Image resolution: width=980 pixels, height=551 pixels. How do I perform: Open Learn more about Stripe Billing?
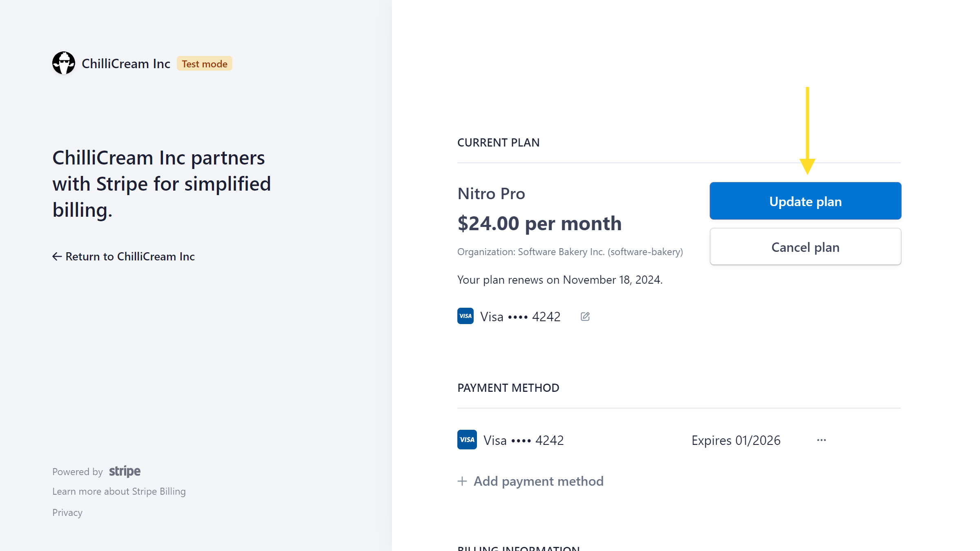(x=119, y=491)
